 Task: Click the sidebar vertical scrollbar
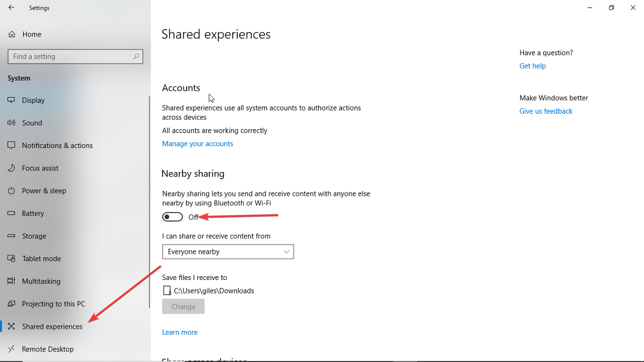click(149, 202)
